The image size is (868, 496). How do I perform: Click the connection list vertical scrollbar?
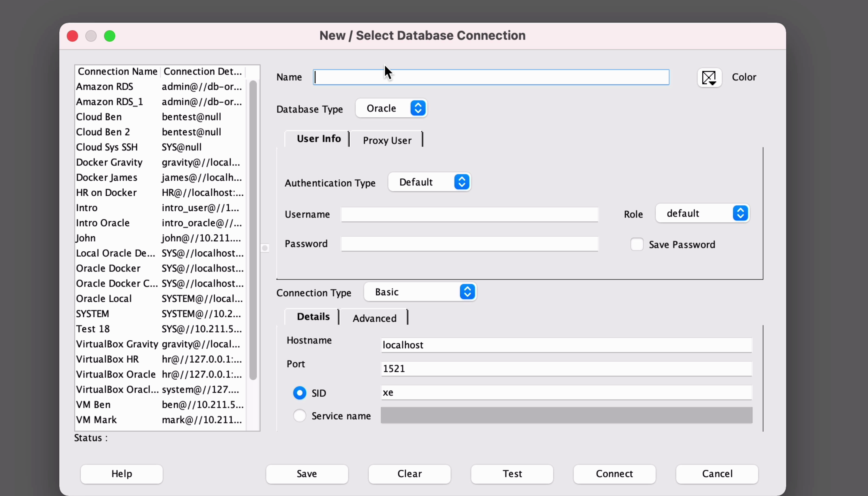coord(253,230)
